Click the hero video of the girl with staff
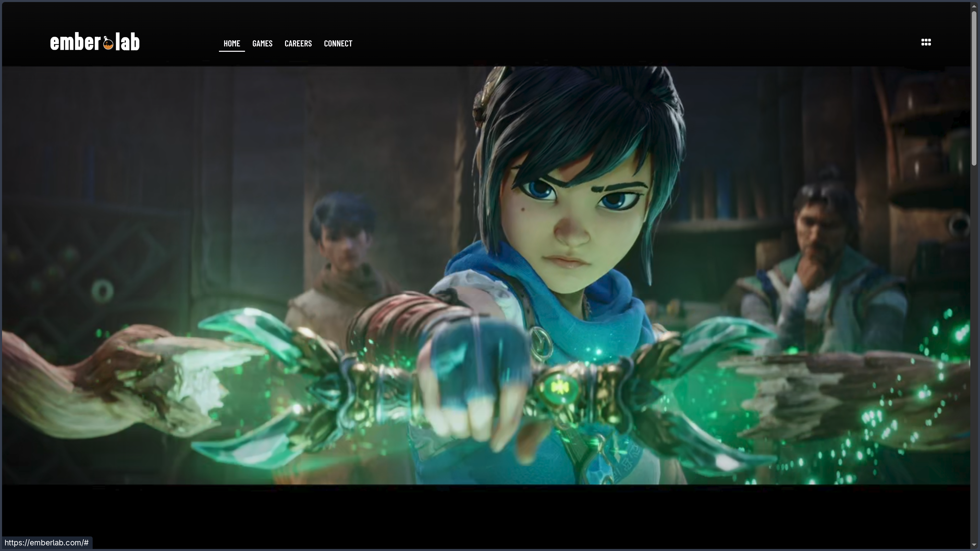This screenshot has height=551, width=980. (486, 276)
